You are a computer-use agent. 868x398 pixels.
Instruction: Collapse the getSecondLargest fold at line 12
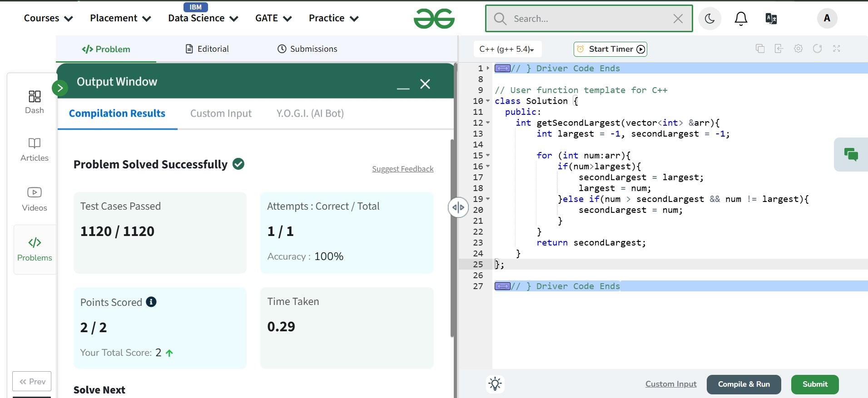point(488,123)
